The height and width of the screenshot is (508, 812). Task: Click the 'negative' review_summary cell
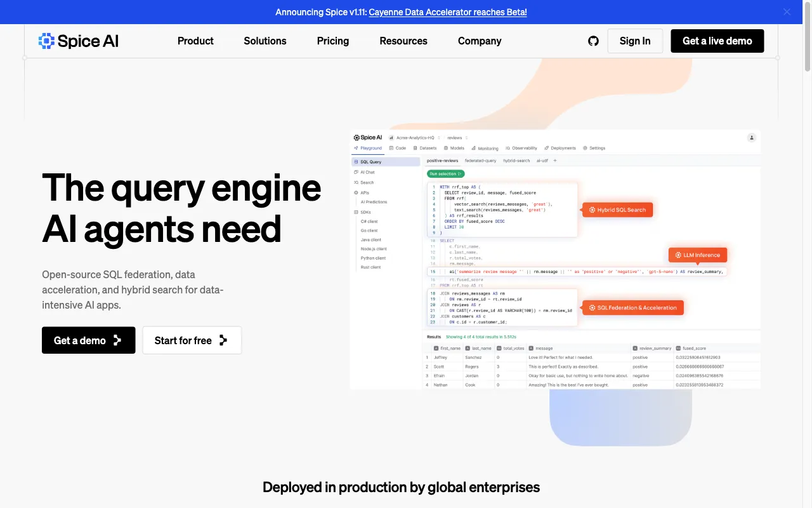641,375
